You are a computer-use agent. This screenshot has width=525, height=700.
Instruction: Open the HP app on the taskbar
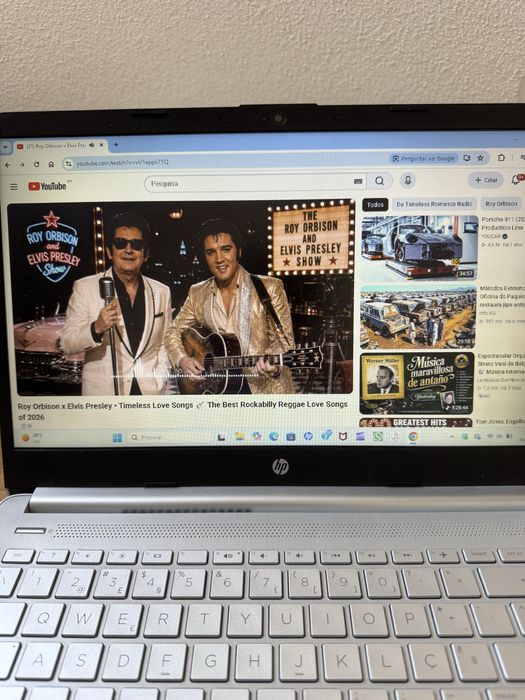[x=308, y=436]
